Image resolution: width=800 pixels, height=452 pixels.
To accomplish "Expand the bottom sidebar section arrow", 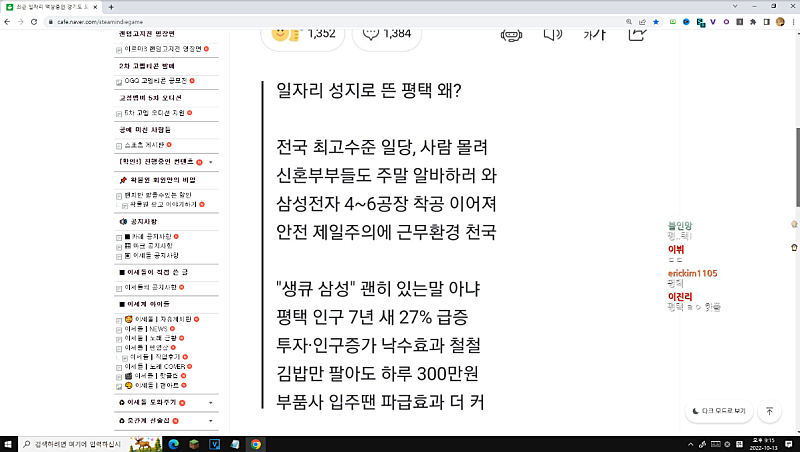I will [211, 421].
